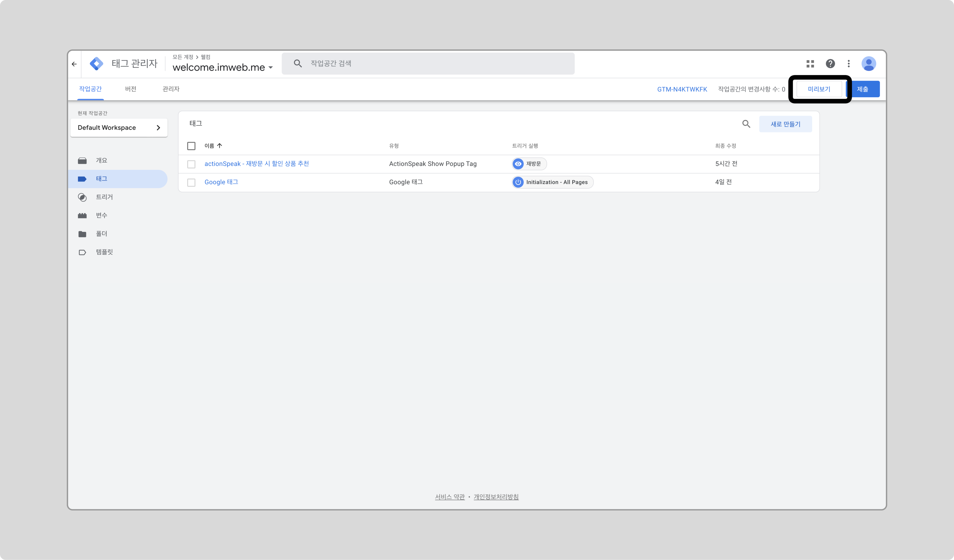Open the GTM-N4KTWKFK container ID link
The image size is (954, 560).
tap(682, 89)
